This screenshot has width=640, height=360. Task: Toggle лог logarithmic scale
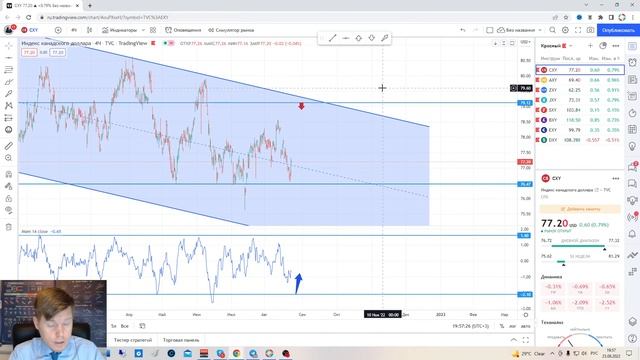click(513, 326)
